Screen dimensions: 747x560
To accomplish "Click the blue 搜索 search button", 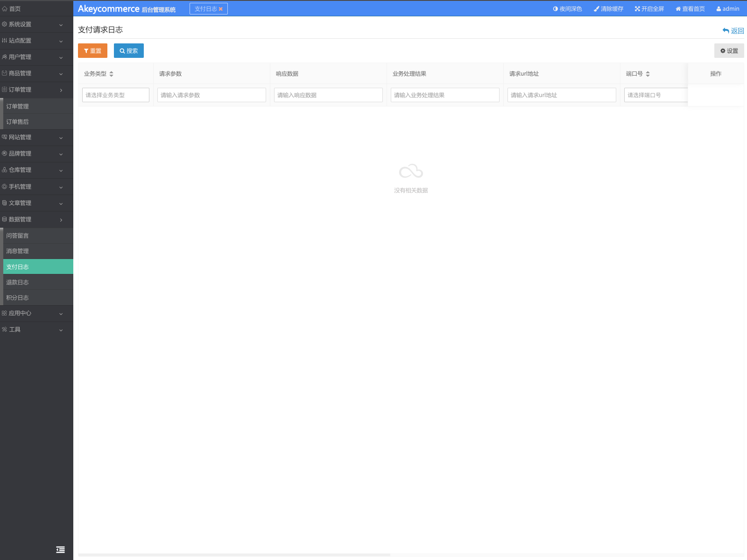I will click(x=129, y=51).
